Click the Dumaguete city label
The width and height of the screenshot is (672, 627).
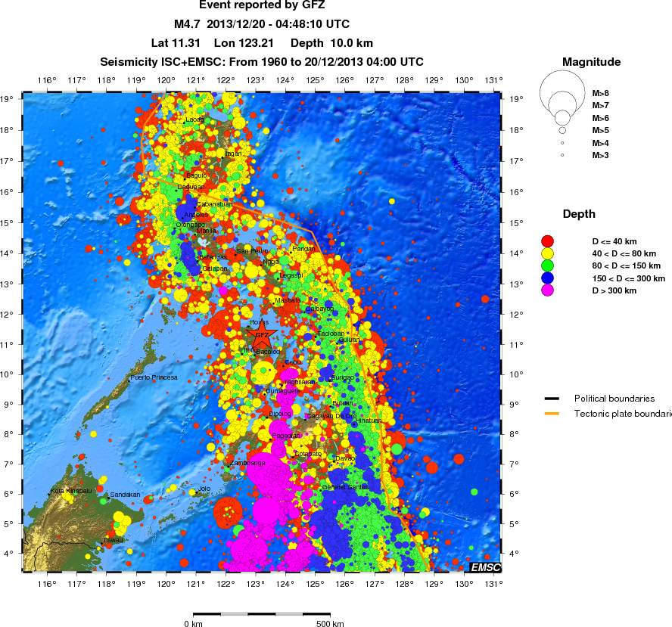tap(283, 391)
